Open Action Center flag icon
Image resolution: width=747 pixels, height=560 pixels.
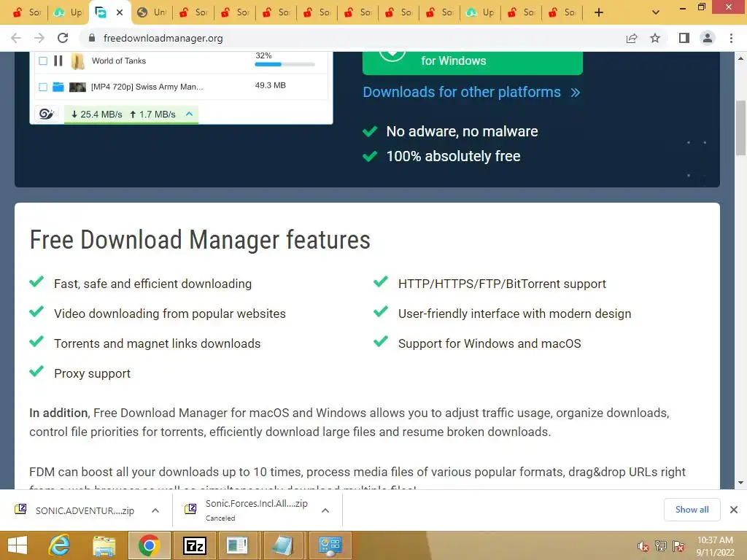[678, 546]
